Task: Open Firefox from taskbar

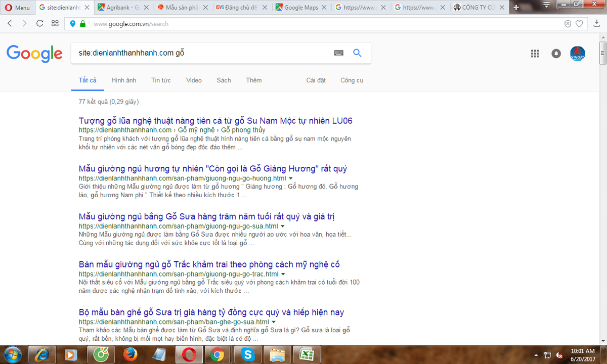Action: click(129, 354)
